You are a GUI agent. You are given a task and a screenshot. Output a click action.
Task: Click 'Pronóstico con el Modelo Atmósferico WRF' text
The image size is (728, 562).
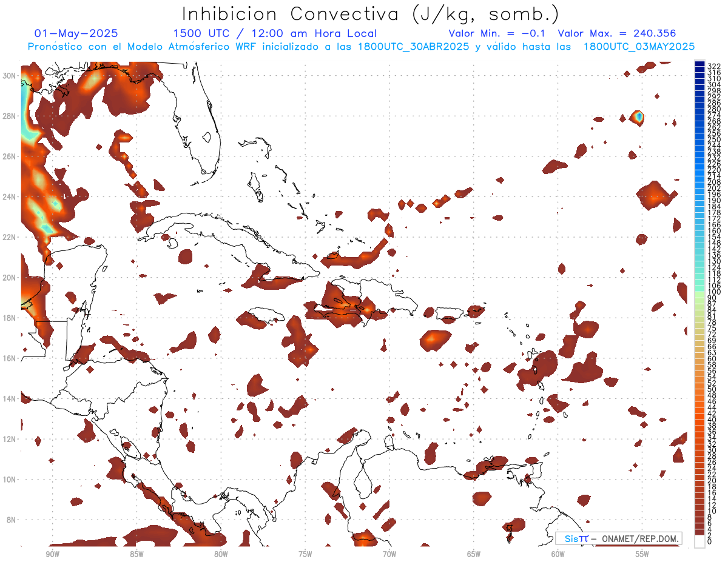(143, 47)
